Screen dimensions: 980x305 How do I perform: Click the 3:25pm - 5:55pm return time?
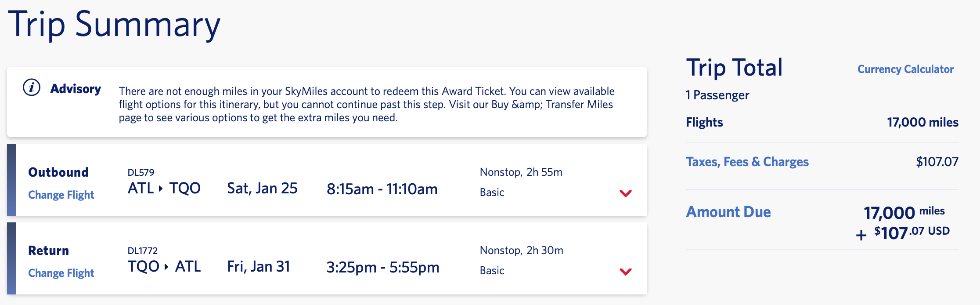click(382, 267)
